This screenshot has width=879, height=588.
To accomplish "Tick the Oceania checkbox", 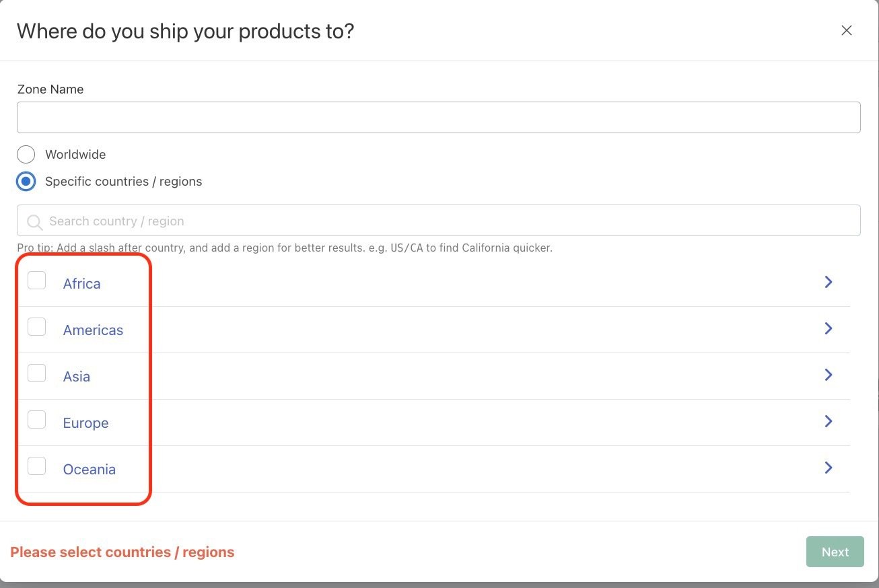I will (x=36, y=466).
